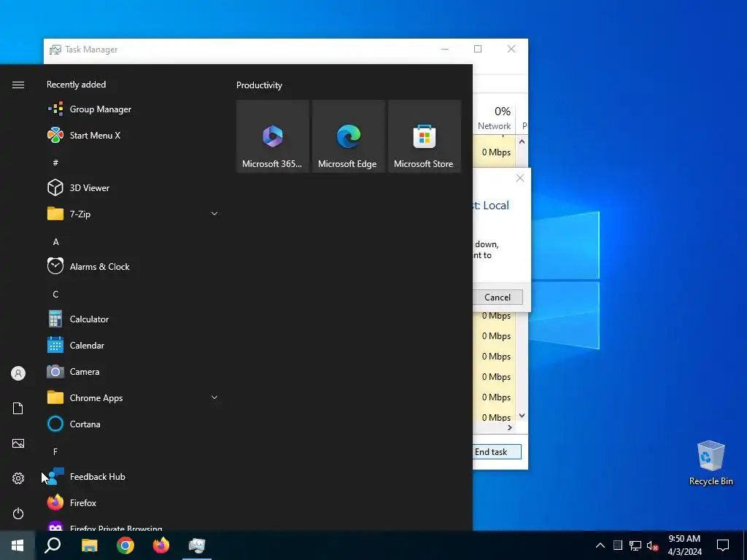Minimize the Task Manager window
Viewport: 747px width, 560px height.
[444, 49]
